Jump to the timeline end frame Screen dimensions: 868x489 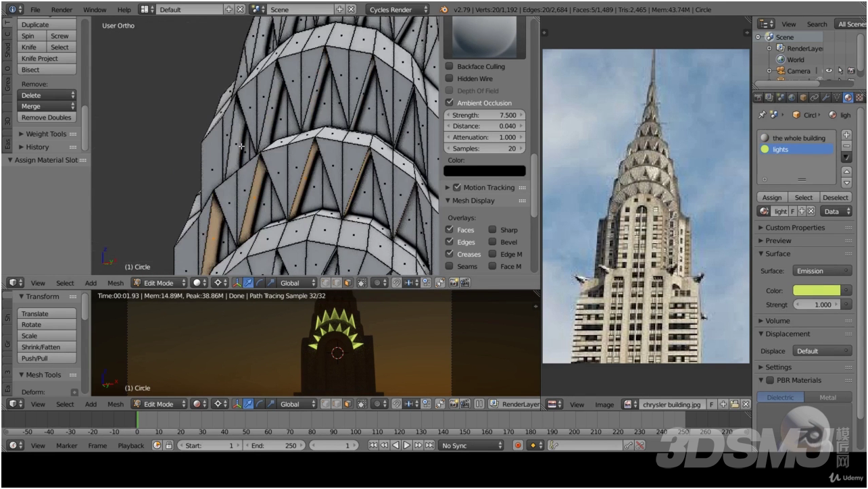(429, 445)
